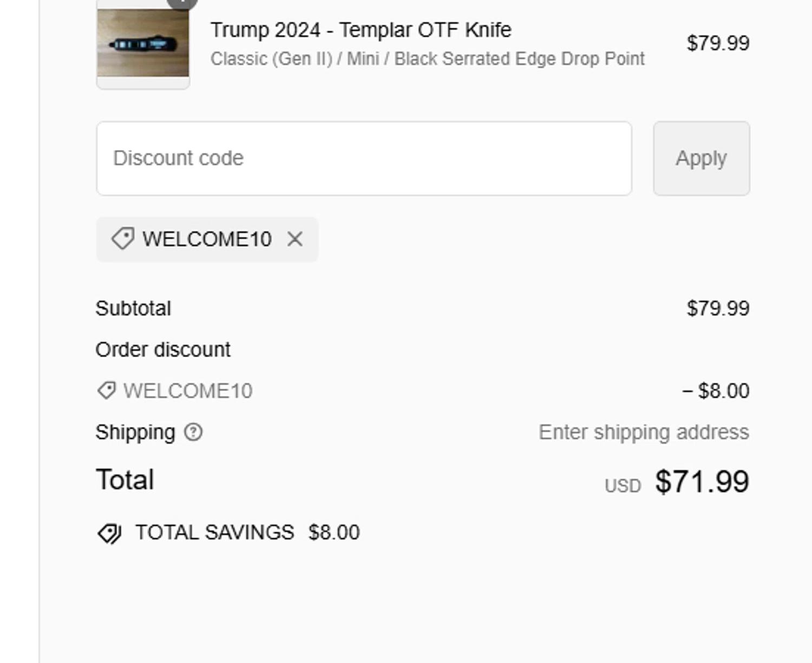Click the −$8.00 order discount amount
This screenshot has width=812, height=663.
point(716,390)
